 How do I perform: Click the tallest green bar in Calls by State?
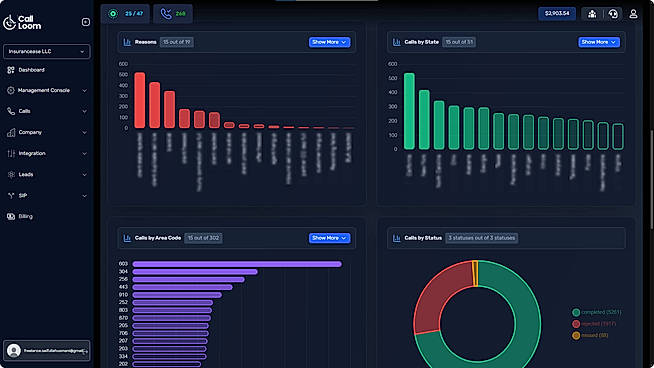click(409, 111)
